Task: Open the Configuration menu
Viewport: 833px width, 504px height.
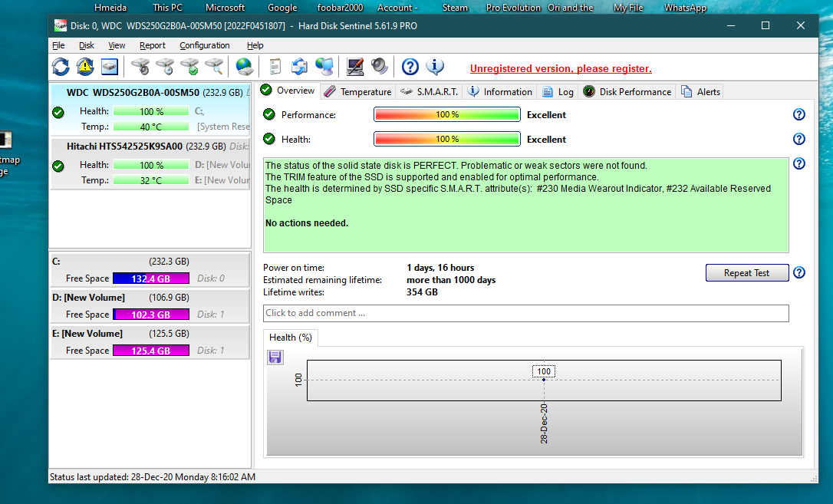Action: pyautogui.click(x=205, y=46)
